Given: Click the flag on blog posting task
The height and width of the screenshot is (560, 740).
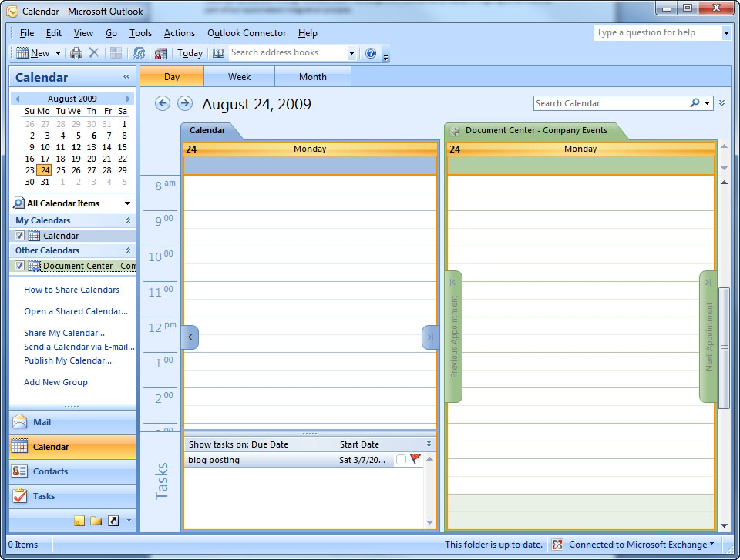Looking at the screenshot, I should point(415,459).
